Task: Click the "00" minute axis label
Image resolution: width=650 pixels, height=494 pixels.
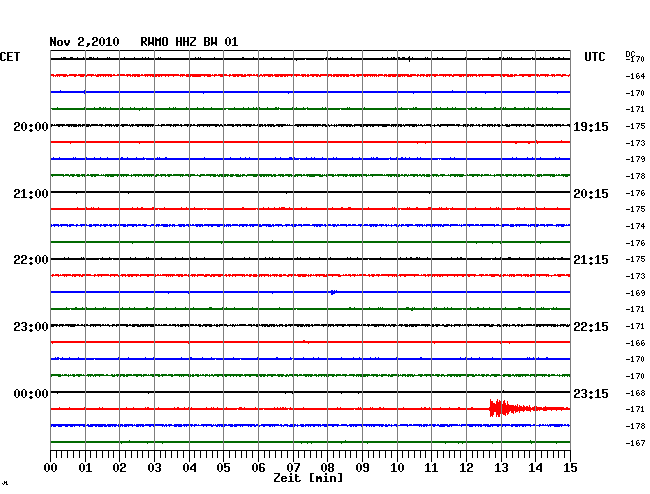Action: [51, 468]
